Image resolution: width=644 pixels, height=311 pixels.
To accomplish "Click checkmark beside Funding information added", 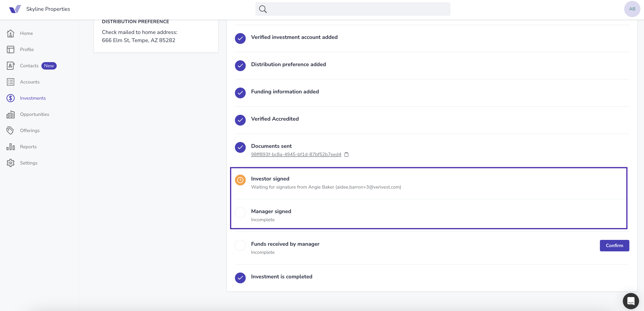I will click(x=240, y=93).
